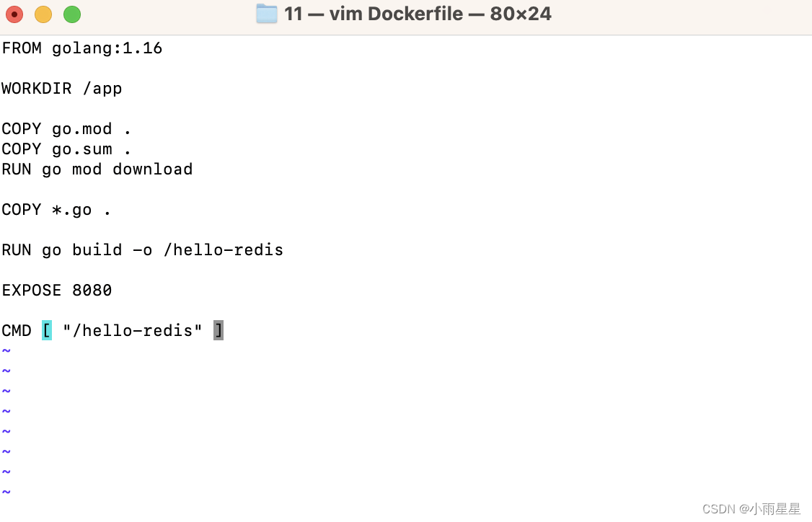
Task: Click the EXPOSE instruction keyword
Action: [x=31, y=291]
